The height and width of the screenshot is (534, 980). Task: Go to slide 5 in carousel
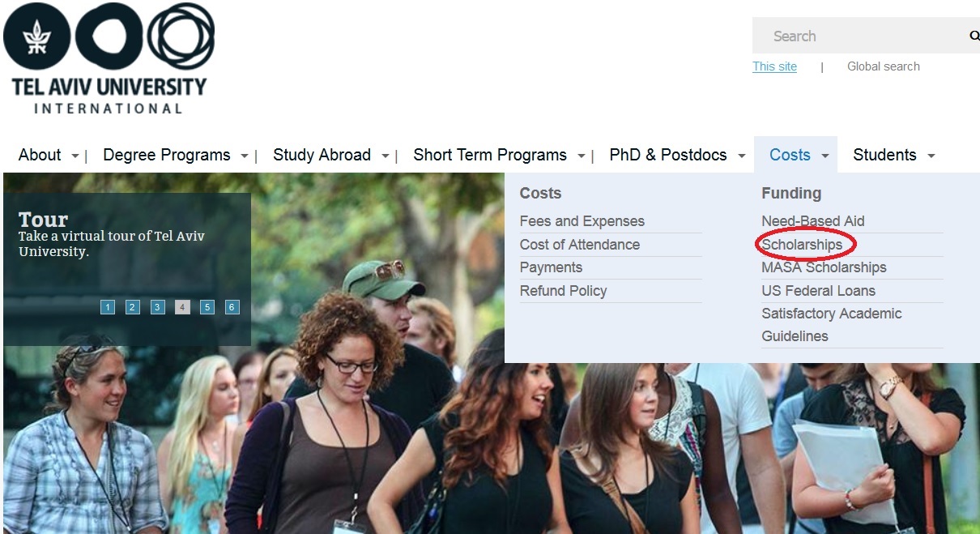[207, 307]
